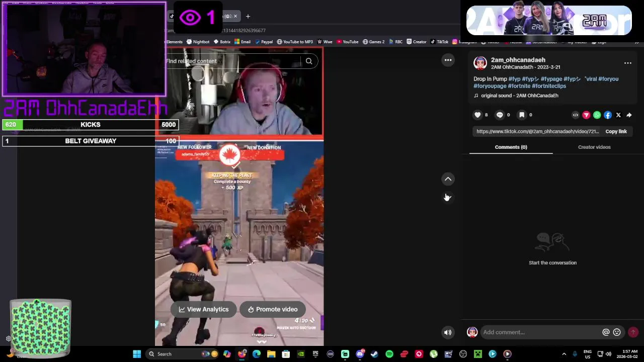Screen dimensions: 644x362
Task: Expand more share options arrow
Action: coord(629,115)
